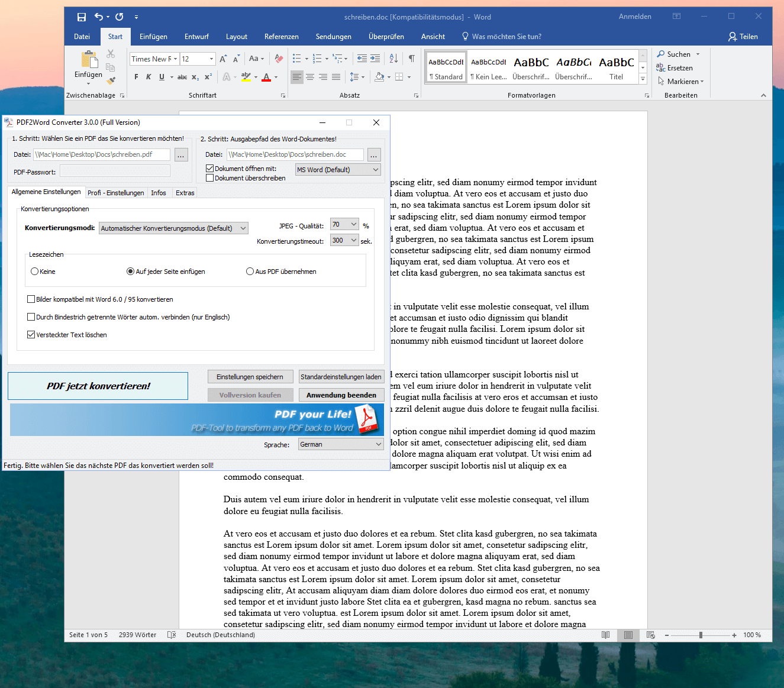Select the 'Keine' bookmark radio button
This screenshot has width=784, height=688.
pyautogui.click(x=34, y=272)
